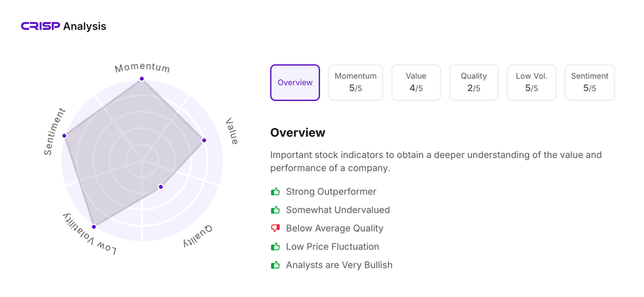
Task: Open the Momentum 5/5 tab
Action: click(x=355, y=82)
